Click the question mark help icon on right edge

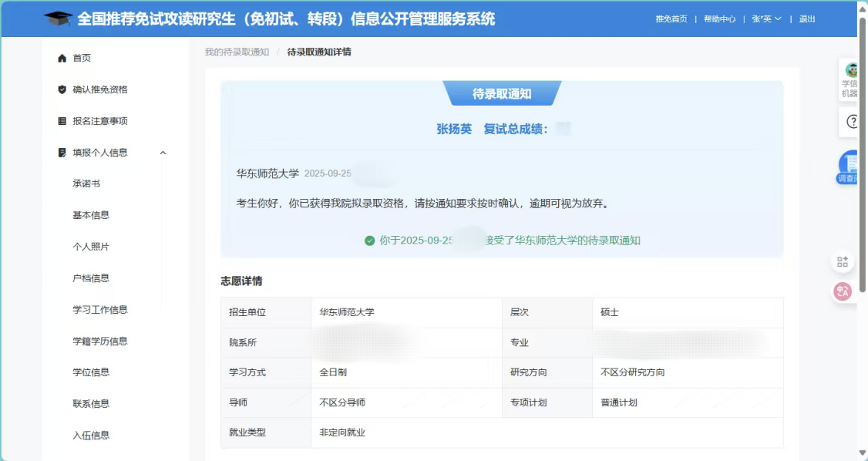click(851, 121)
